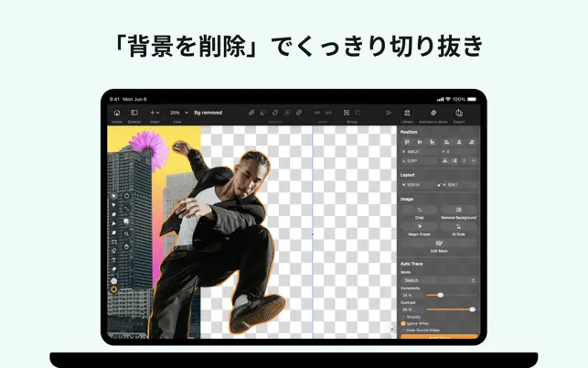
Task: Choose the Selection arrow tool
Action: pyautogui.click(x=114, y=196)
